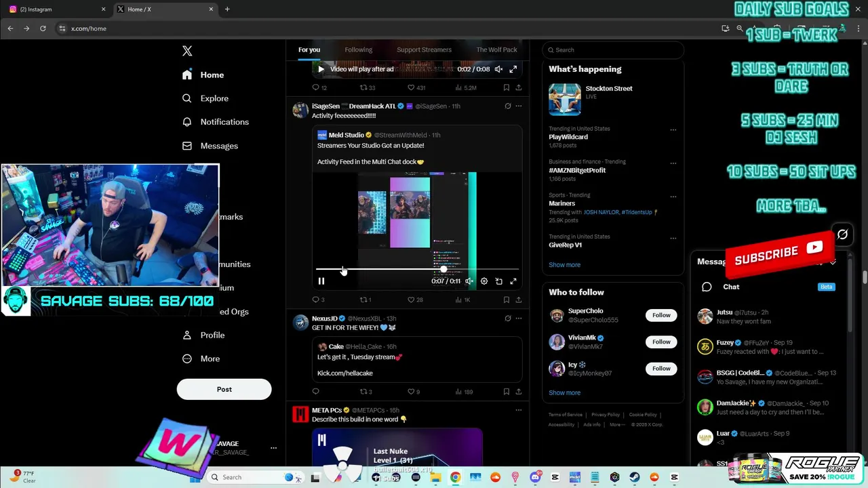This screenshot has width=868, height=488.
Task: Open Explore from the sidebar
Action: point(205,98)
